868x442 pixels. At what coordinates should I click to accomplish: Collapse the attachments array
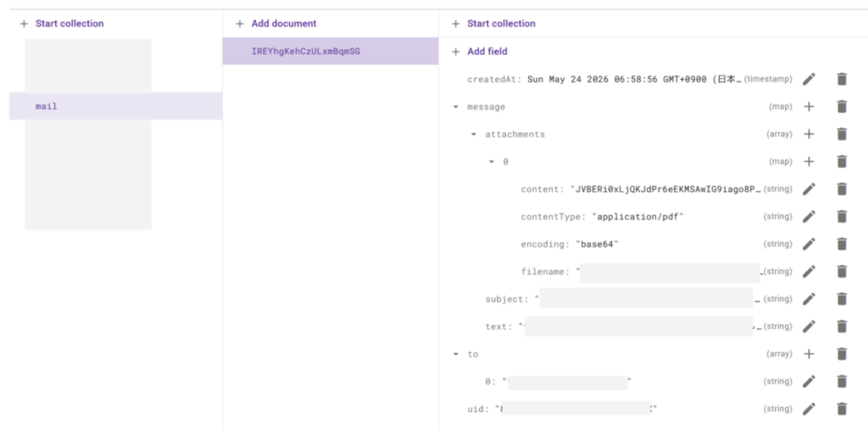tap(473, 134)
